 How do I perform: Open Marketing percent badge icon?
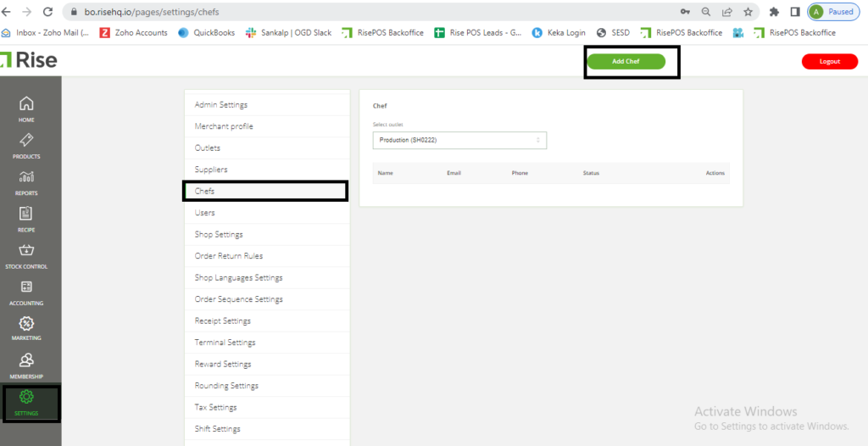[x=26, y=324]
